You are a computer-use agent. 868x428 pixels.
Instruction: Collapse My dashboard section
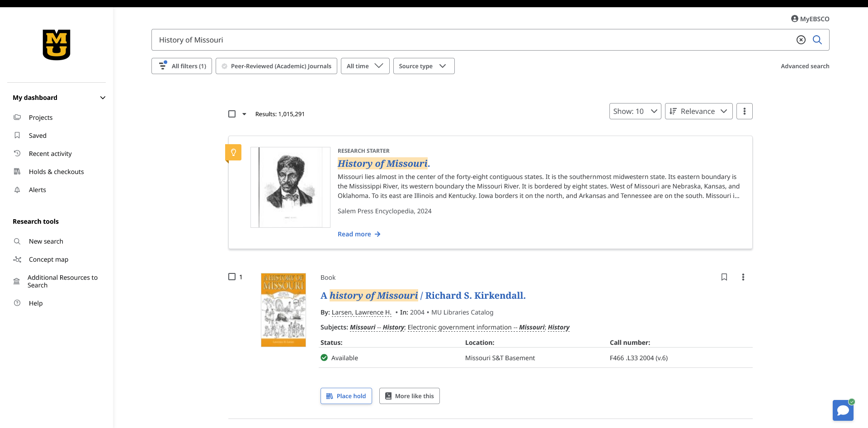point(103,98)
